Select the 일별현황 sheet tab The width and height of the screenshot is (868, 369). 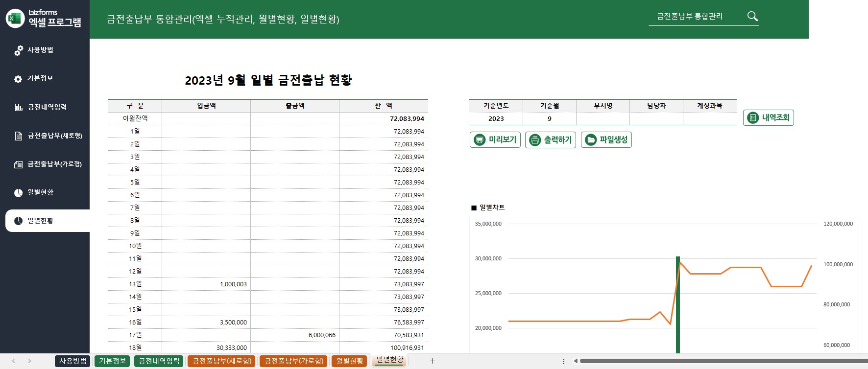coord(390,361)
